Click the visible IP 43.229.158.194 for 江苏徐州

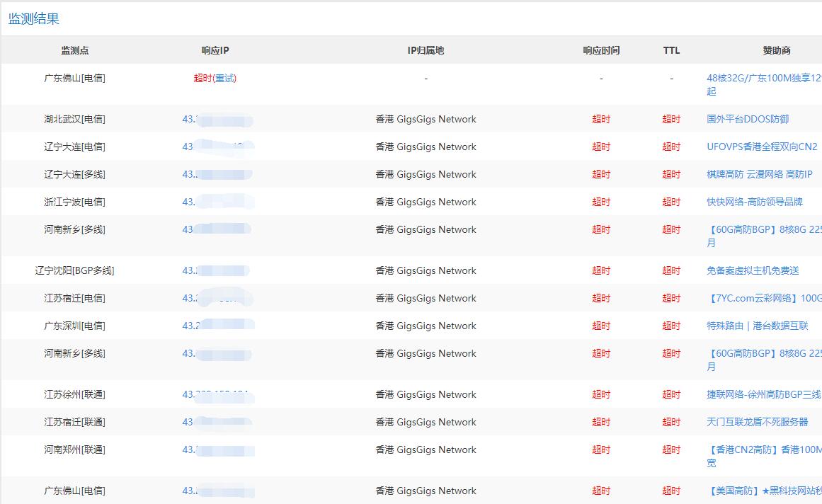[217, 394]
